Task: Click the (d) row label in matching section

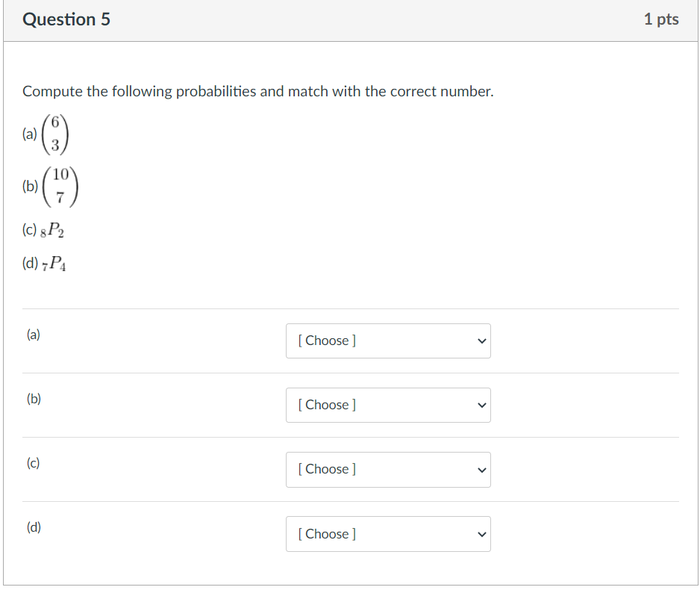Action: pyautogui.click(x=34, y=527)
